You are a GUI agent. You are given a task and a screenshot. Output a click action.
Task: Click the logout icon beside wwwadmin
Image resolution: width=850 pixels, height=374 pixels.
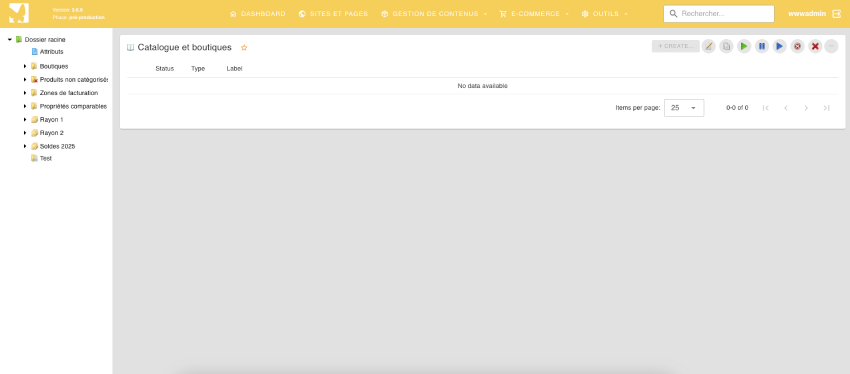[x=836, y=14]
